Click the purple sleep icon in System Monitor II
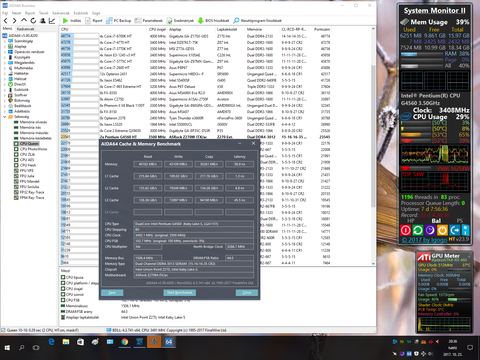This screenshot has width=480, height=360. [x=430, y=230]
